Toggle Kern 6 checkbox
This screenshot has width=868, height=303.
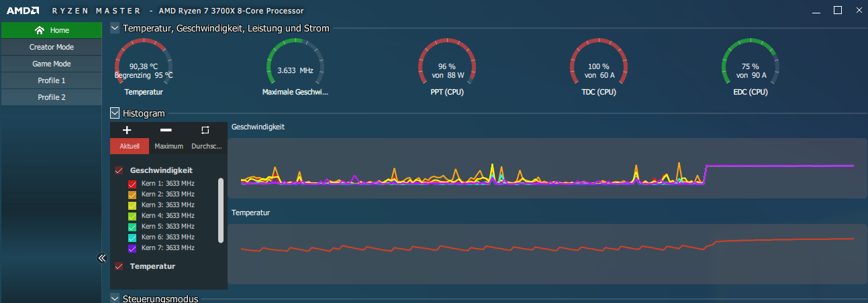click(132, 237)
